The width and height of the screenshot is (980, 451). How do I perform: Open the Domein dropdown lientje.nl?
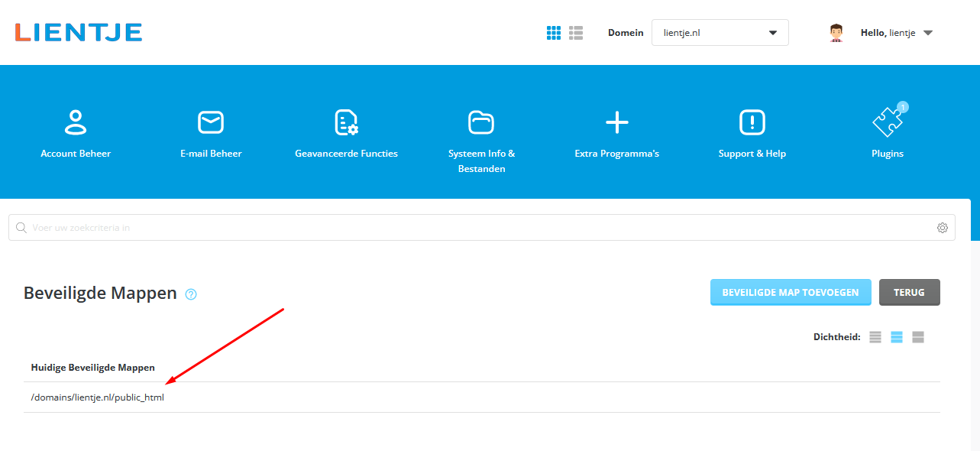pos(720,33)
